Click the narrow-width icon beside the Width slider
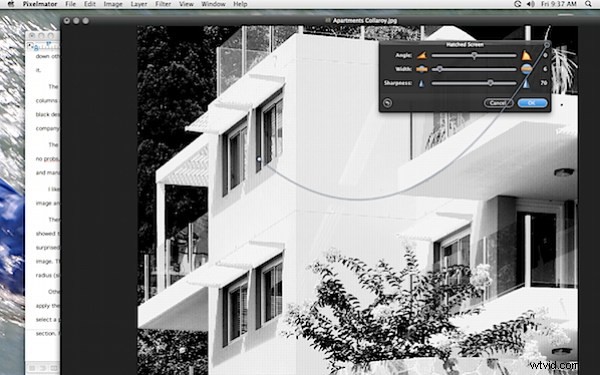Image resolution: width=600 pixels, height=375 pixels. click(x=421, y=69)
